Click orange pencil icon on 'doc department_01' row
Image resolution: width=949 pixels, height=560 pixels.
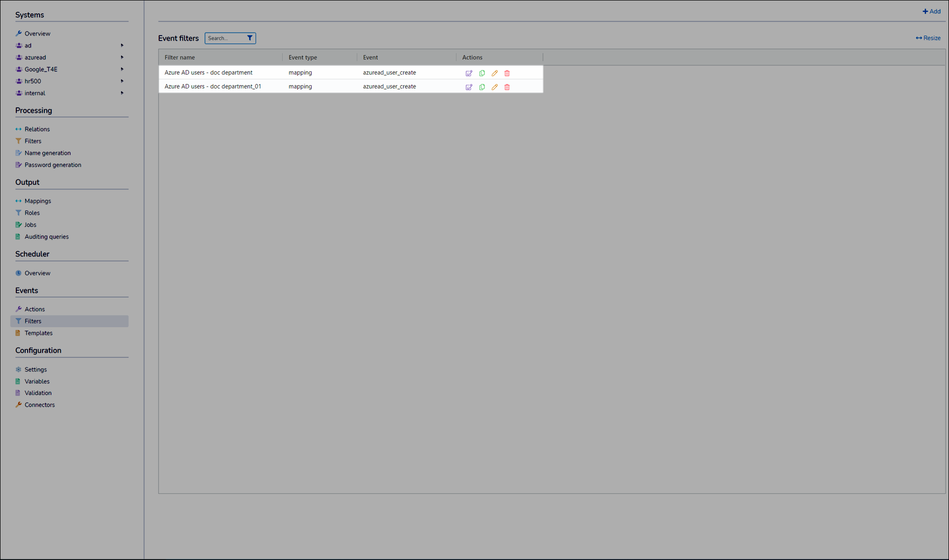(x=495, y=87)
